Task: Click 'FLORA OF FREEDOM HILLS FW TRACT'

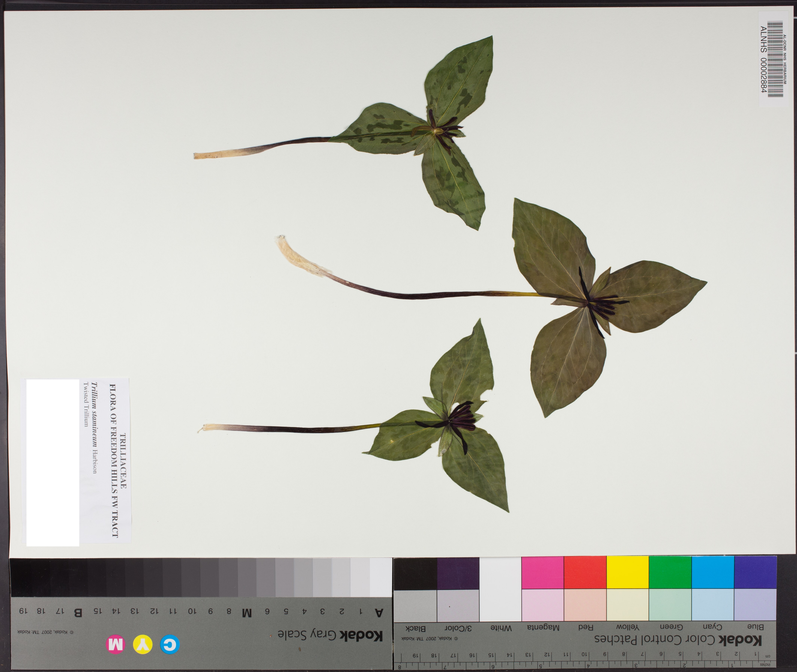Action: (114, 461)
